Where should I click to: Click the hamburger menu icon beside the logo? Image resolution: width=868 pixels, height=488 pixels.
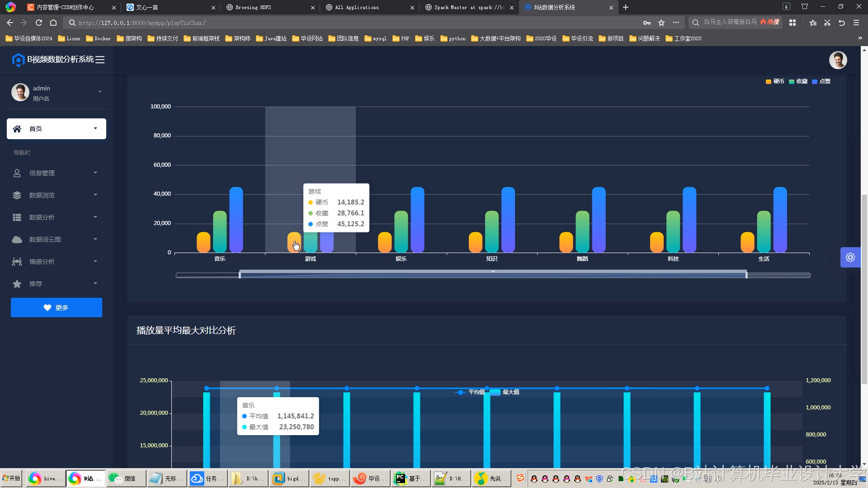(100, 60)
